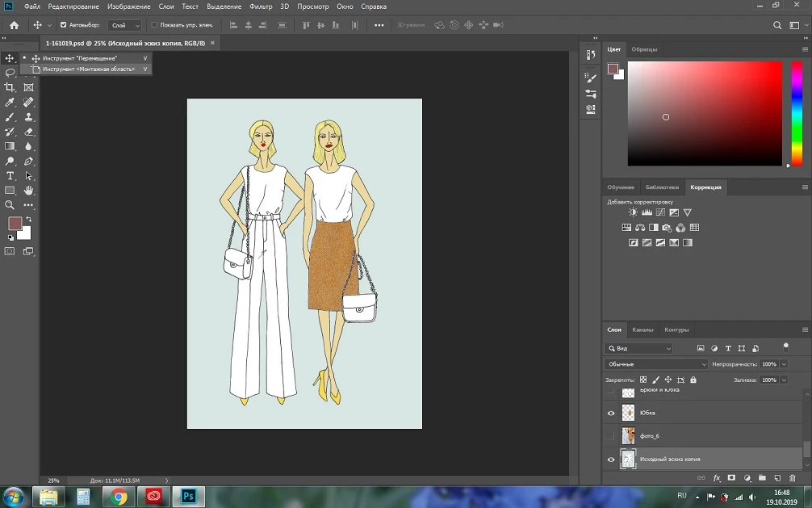Hide the Юбка layer with eye icon
The height and width of the screenshot is (508, 812).
coord(610,413)
